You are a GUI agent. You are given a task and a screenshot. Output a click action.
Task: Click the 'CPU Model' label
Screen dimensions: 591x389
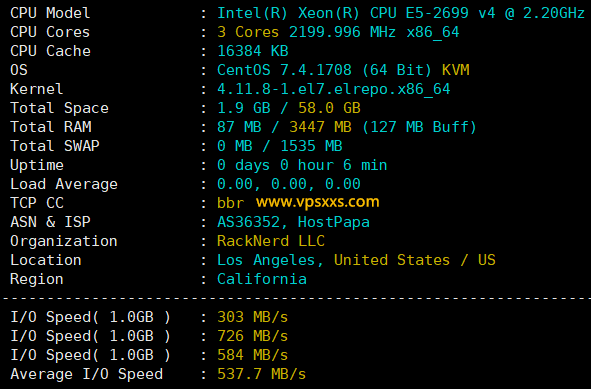50,13
